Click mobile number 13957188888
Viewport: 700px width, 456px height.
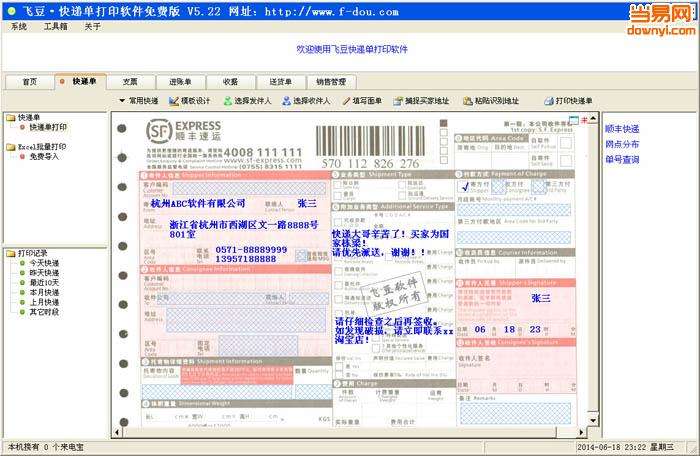coord(246,259)
